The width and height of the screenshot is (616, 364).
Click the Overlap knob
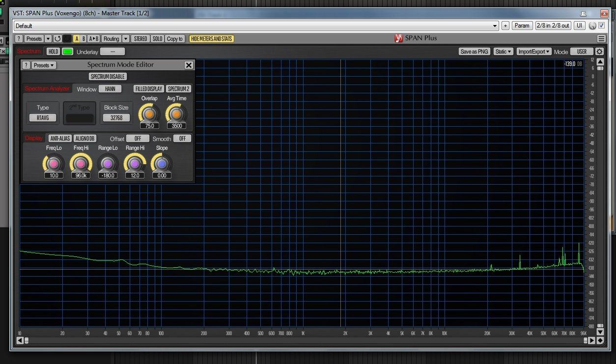point(149,113)
